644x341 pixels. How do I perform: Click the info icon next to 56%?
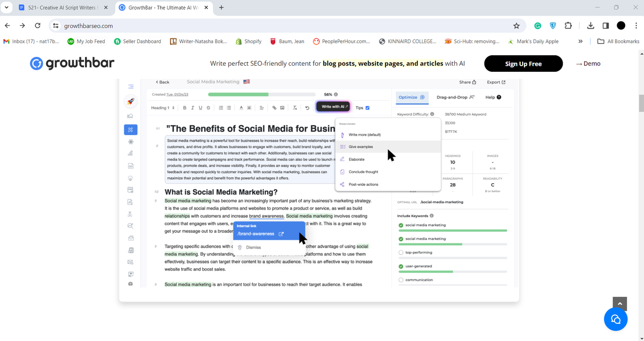click(x=336, y=94)
